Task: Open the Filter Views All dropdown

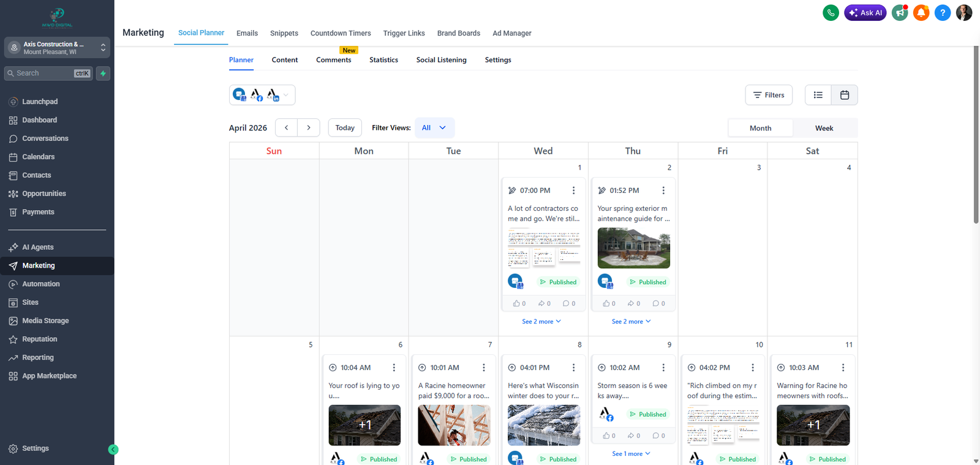Action: pos(434,127)
